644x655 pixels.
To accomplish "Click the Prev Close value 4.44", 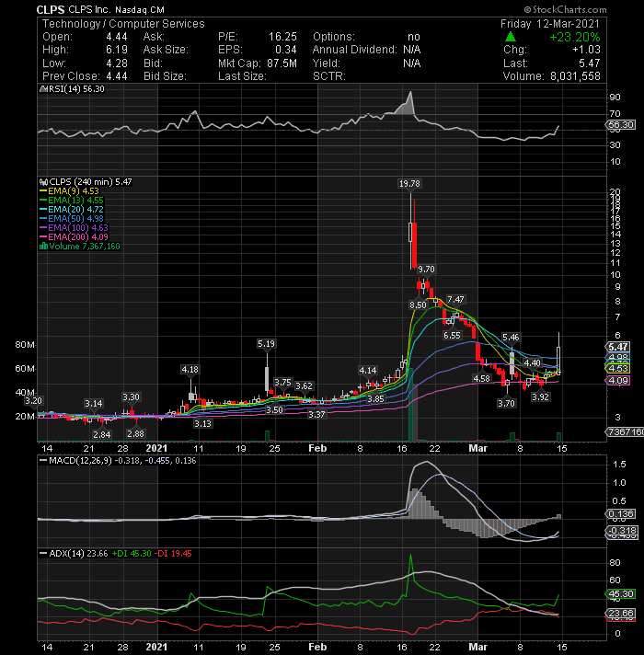I will click(117, 76).
